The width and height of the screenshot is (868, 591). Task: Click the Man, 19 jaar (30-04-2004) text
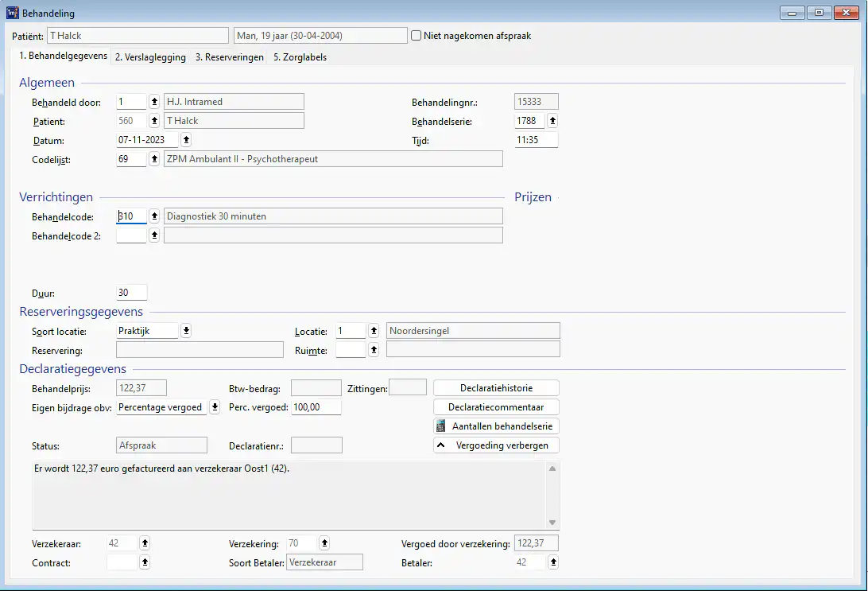pos(289,36)
